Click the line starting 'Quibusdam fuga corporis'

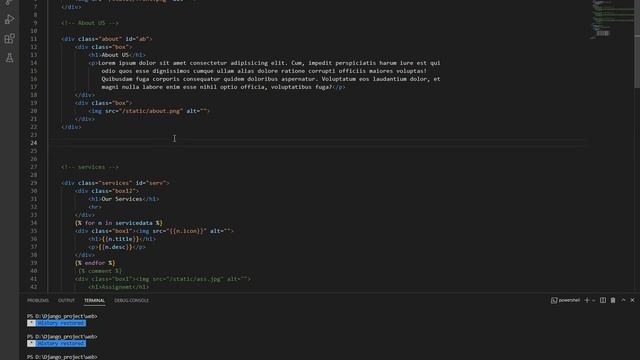point(271,79)
